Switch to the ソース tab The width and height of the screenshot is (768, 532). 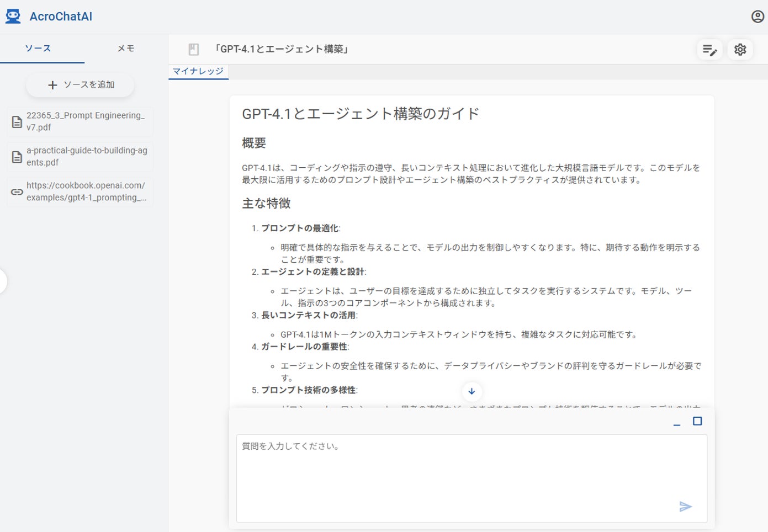(38, 49)
